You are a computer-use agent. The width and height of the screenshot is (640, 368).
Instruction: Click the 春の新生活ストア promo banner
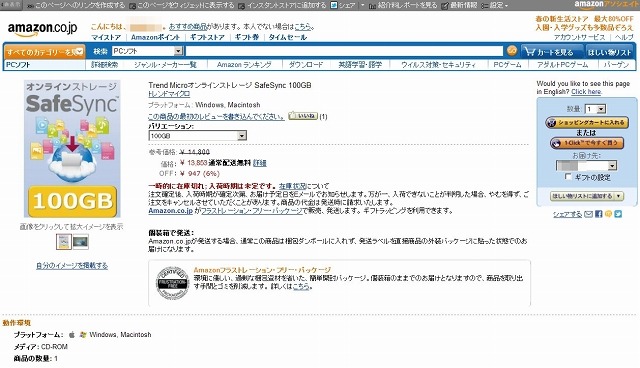(x=584, y=23)
